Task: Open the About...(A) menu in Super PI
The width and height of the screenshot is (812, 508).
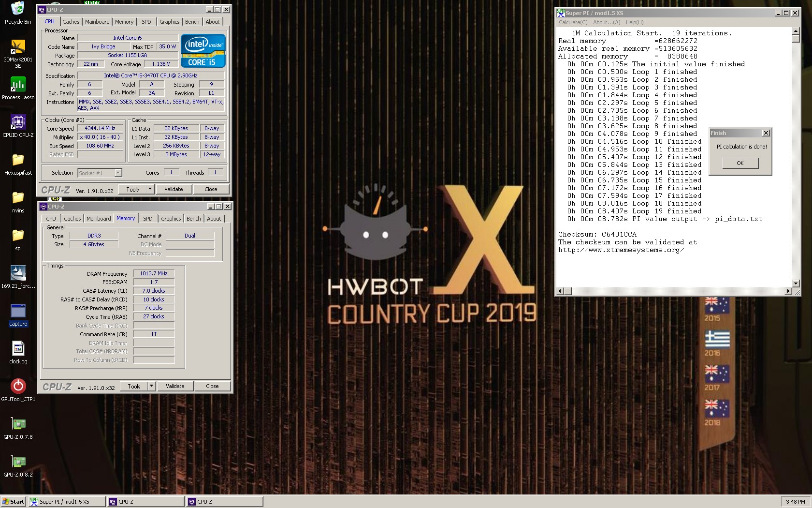Action: pyautogui.click(x=607, y=22)
